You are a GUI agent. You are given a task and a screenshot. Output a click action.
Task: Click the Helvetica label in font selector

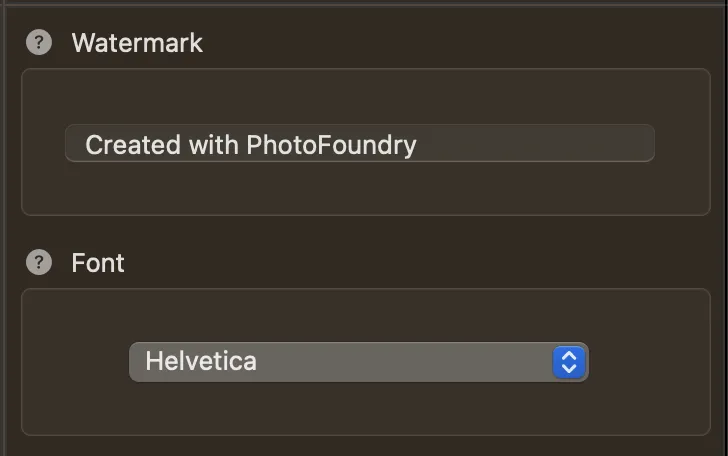point(201,362)
